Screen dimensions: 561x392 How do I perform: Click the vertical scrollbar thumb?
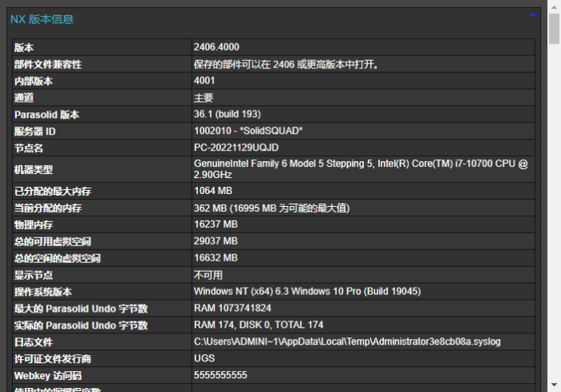[554, 28]
